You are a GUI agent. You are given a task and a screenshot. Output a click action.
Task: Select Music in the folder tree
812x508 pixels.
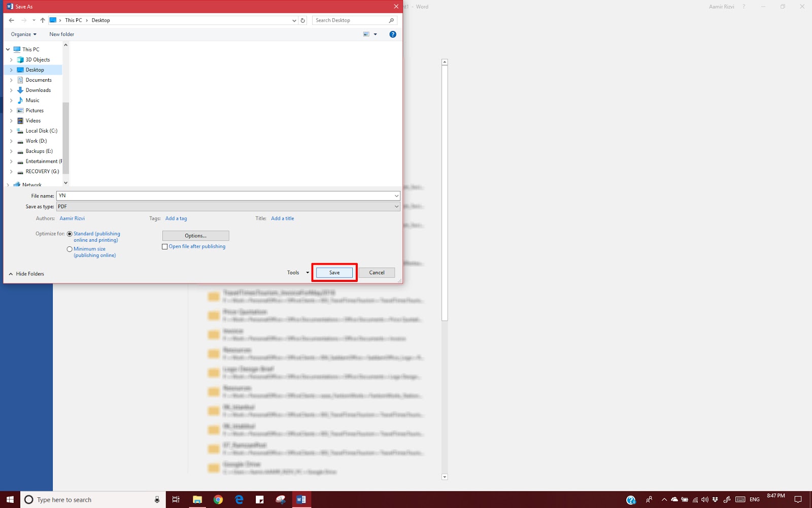(32, 101)
